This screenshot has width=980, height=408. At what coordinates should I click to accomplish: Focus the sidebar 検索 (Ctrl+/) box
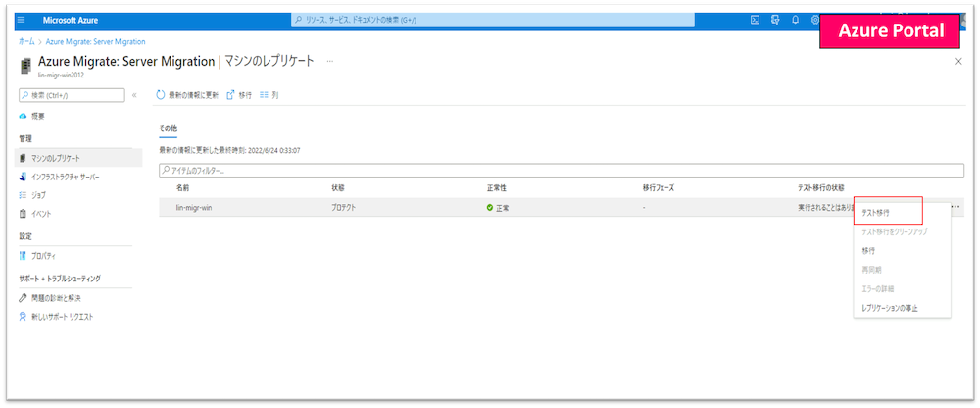coord(72,95)
